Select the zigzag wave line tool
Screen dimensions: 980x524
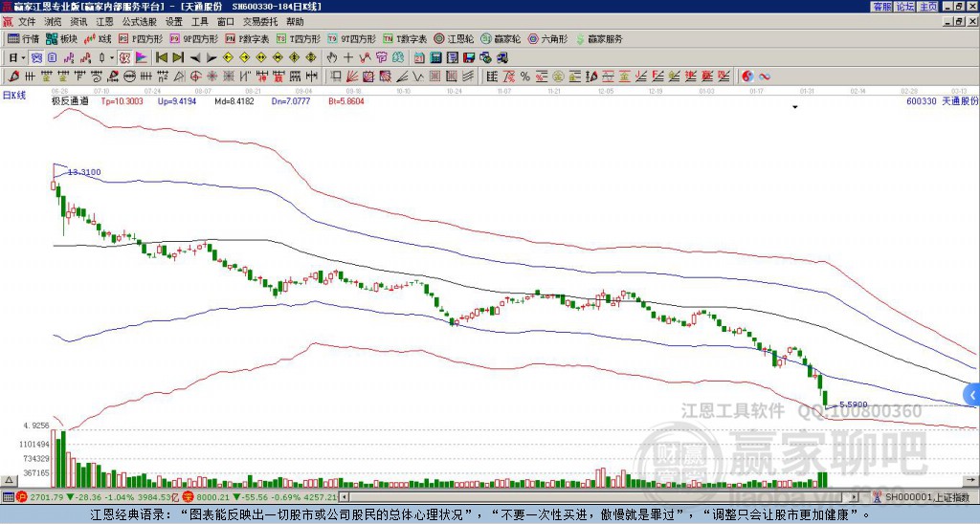coord(417,76)
